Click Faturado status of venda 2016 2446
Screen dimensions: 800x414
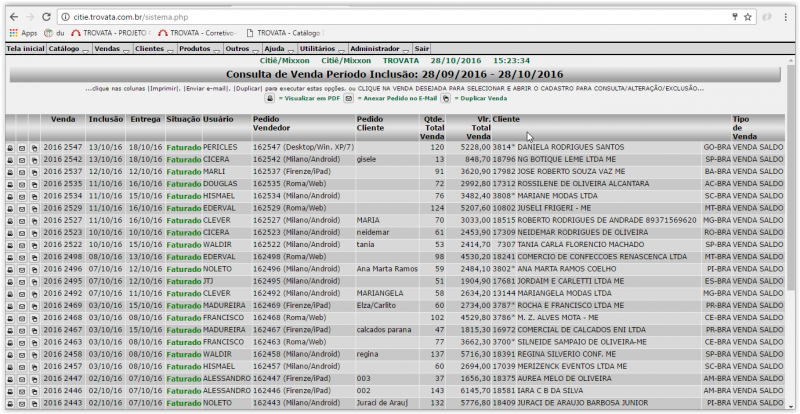point(184,392)
